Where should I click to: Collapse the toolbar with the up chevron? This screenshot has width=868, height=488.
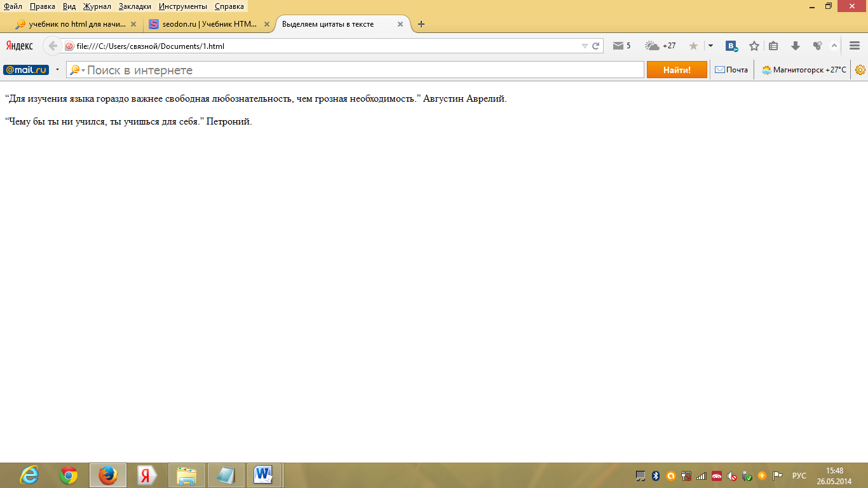[x=834, y=46]
